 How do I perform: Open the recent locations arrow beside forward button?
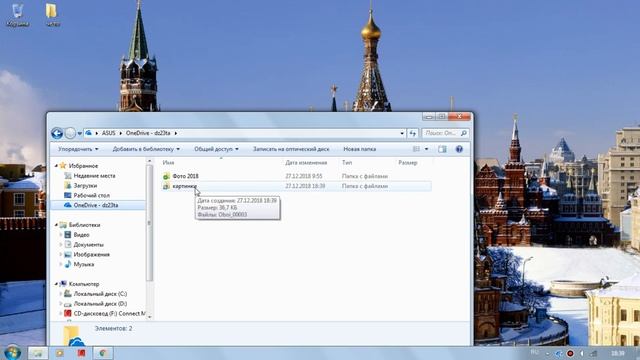[x=80, y=133]
